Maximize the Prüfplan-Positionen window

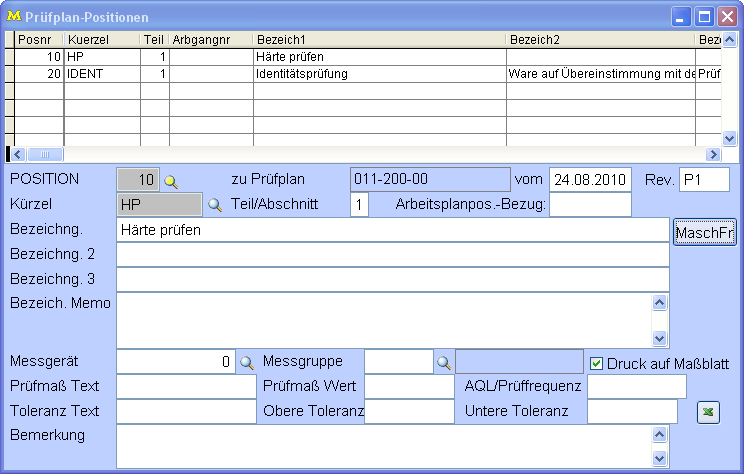pyautogui.click(x=704, y=17)
